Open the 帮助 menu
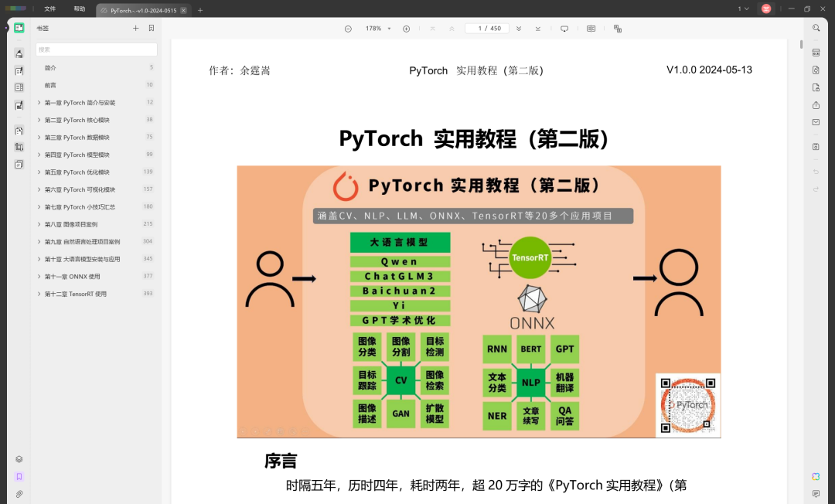 80,9
